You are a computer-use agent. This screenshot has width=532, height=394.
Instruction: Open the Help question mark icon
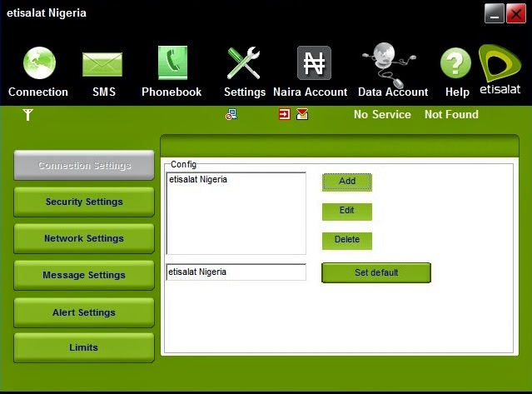point(455,63)
